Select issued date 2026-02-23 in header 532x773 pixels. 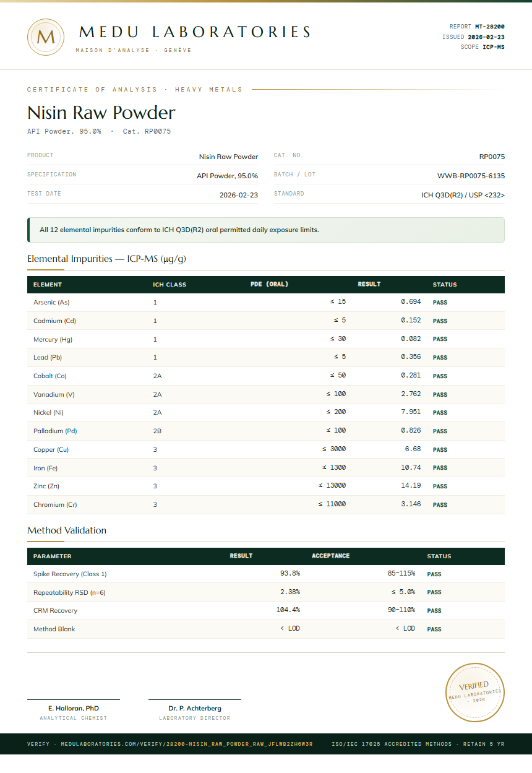point(486,37)
